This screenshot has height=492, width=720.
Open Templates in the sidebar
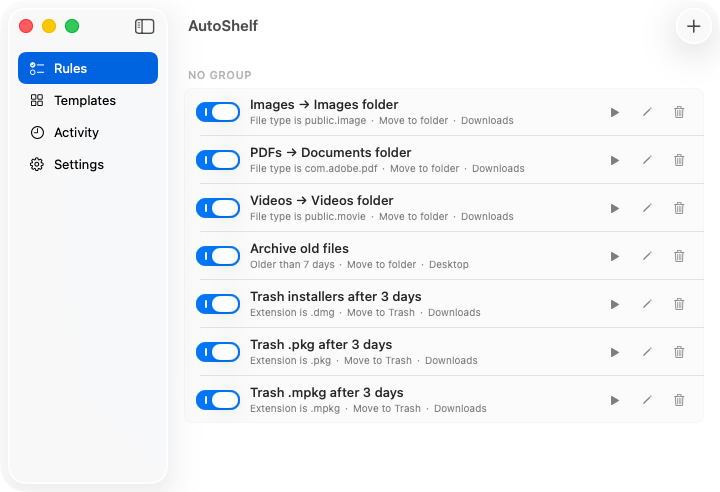88,100
